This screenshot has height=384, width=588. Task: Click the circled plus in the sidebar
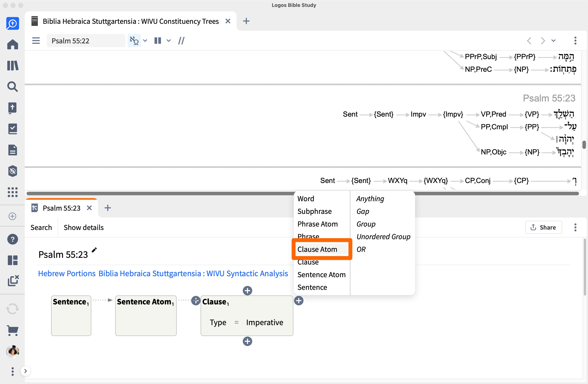pos(12,216)
